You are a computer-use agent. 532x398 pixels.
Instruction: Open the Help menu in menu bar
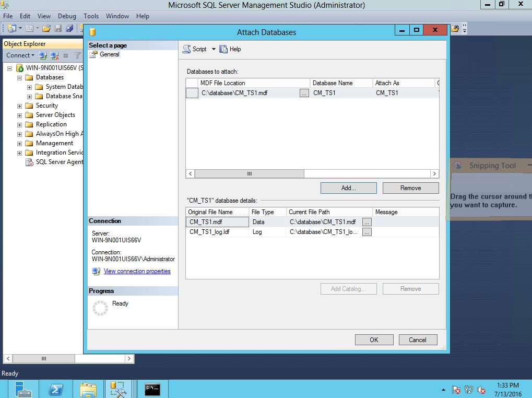pyautogui.click(x=143, y=16)
